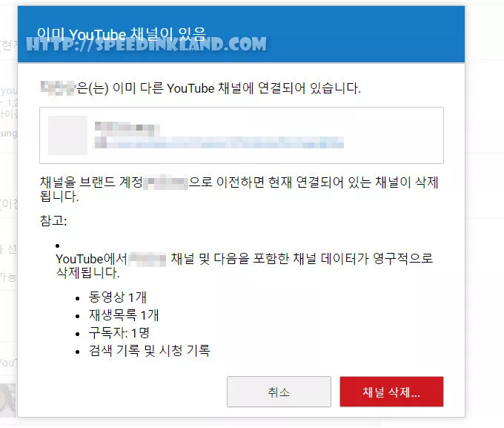Click the 영구적으로 삭제됩니다 warning sentence
Viewport: 504px width, 428px height.
click(x=245, y=266)
